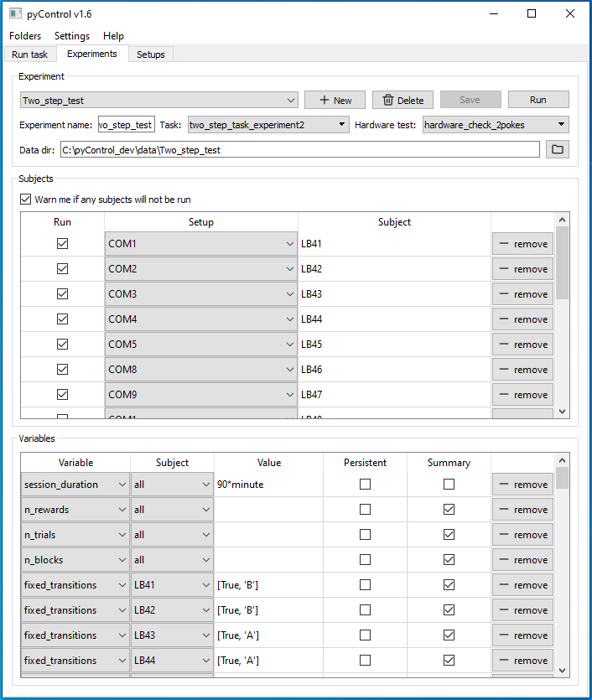Open the COM4 setup dropdown

pos(201,319)
